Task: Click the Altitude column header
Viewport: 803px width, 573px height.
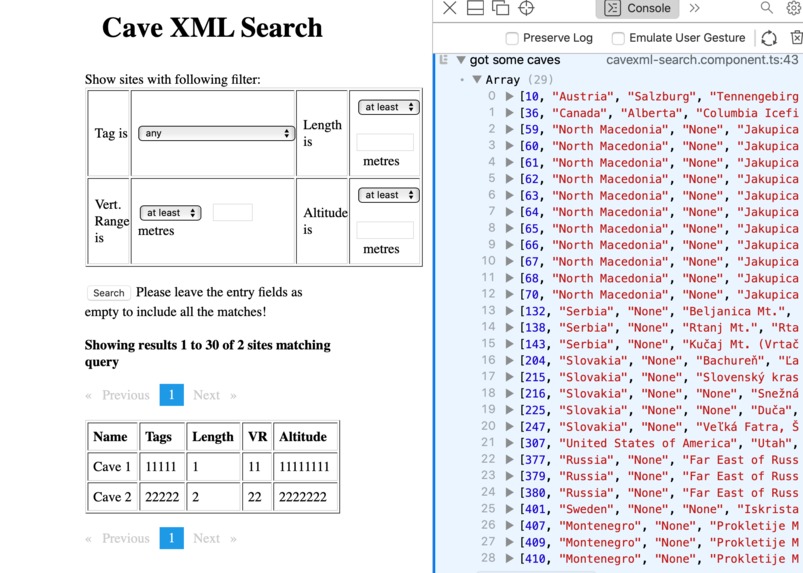Action: coord(305,436)
